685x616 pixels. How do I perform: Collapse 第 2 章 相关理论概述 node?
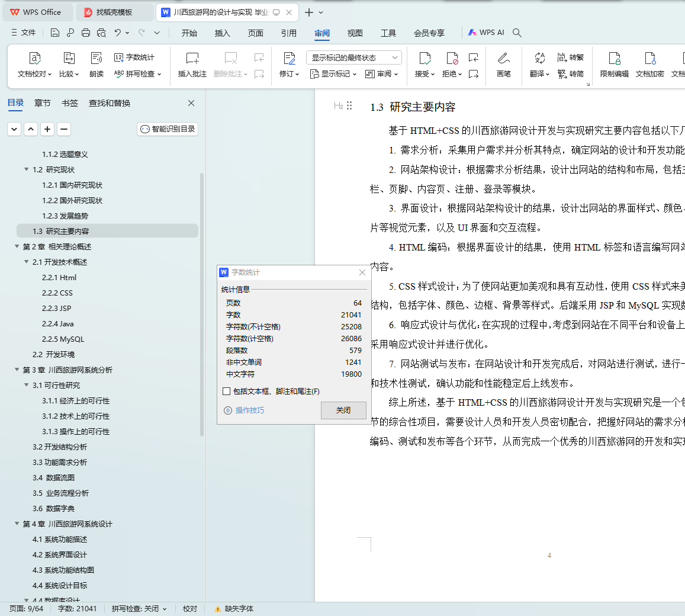click(17, 246)
